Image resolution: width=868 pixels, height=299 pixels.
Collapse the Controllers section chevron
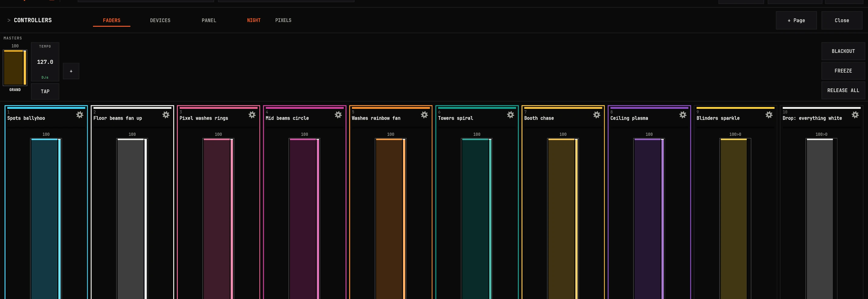coord(9,20)
